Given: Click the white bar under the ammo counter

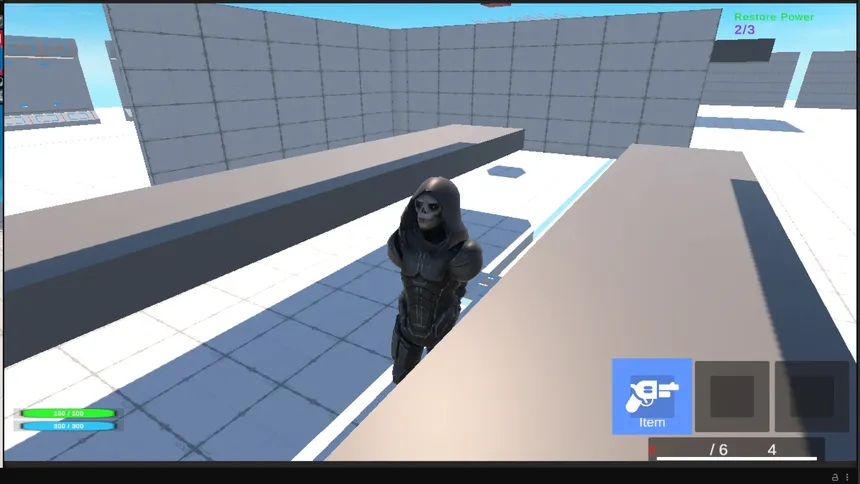Looking at the screenshot, I should click(x=735, y=460).
